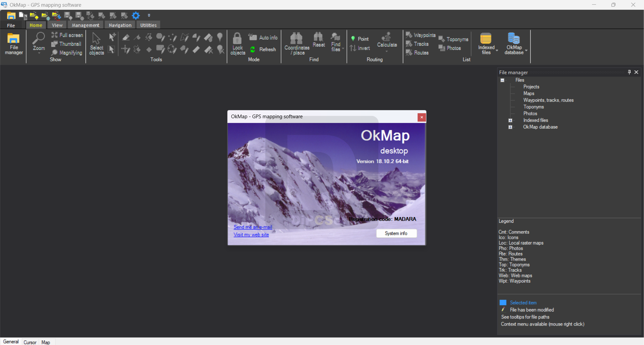Click the map pin tool icon
Viewport: 644px width, 345px height.
tap(220, 37)
